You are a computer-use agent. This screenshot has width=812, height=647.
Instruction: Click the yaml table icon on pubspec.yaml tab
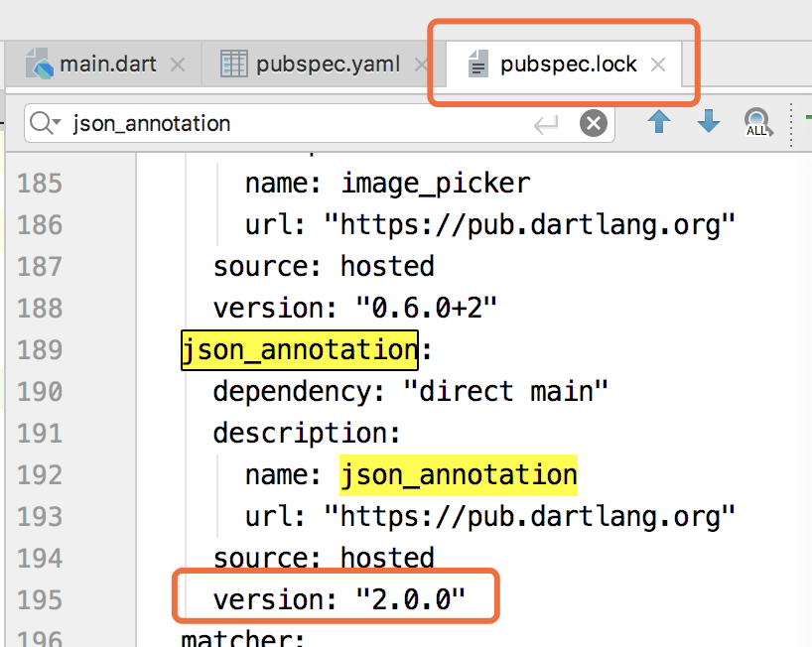pyautogui.click(x=234, y=64)
